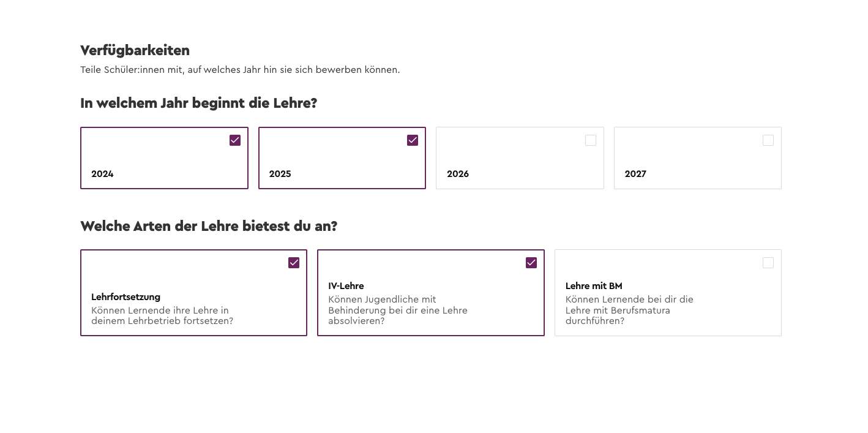Uncheck the 2024 year checkbox

point(235,140)
